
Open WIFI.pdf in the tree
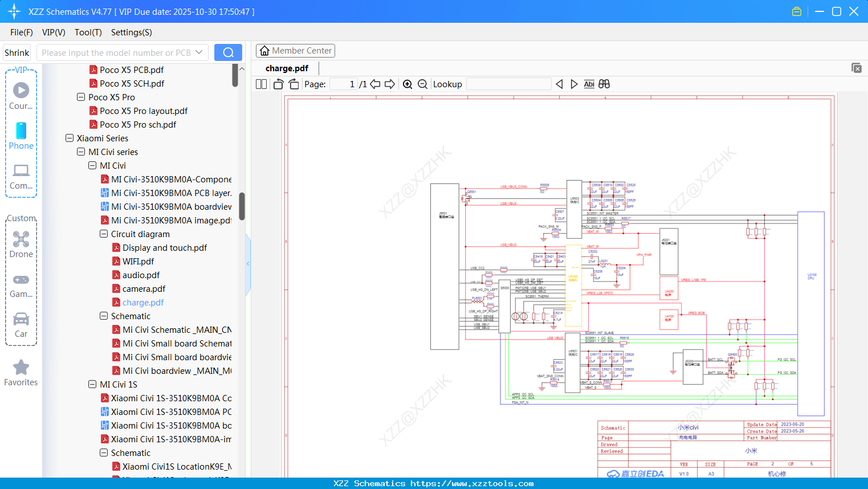[138, 262]
